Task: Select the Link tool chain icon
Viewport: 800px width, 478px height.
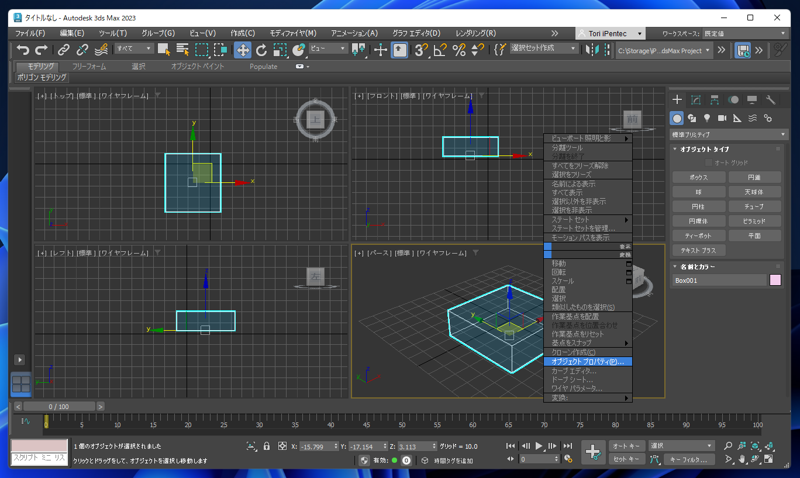Action: pyautogui.click(x=63, y=49)
